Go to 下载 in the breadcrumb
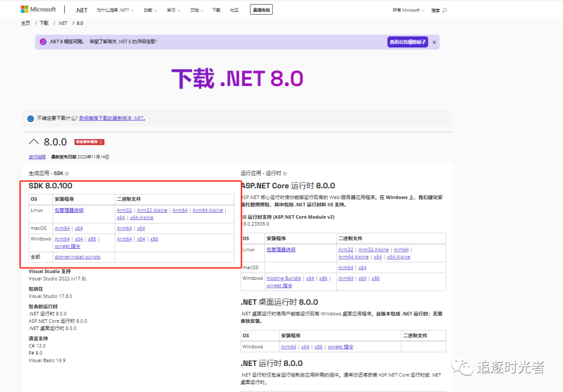The image size is (563, 392). [44, 23]
